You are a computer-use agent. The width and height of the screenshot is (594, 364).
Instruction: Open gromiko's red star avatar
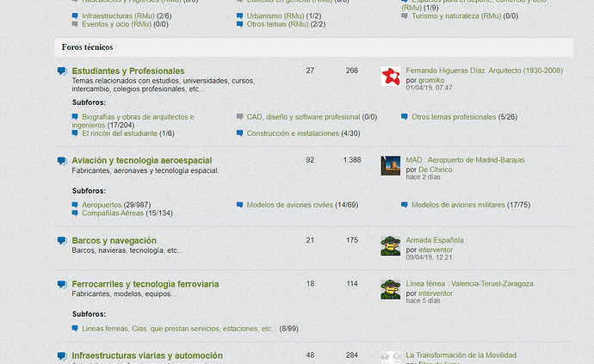390,77
